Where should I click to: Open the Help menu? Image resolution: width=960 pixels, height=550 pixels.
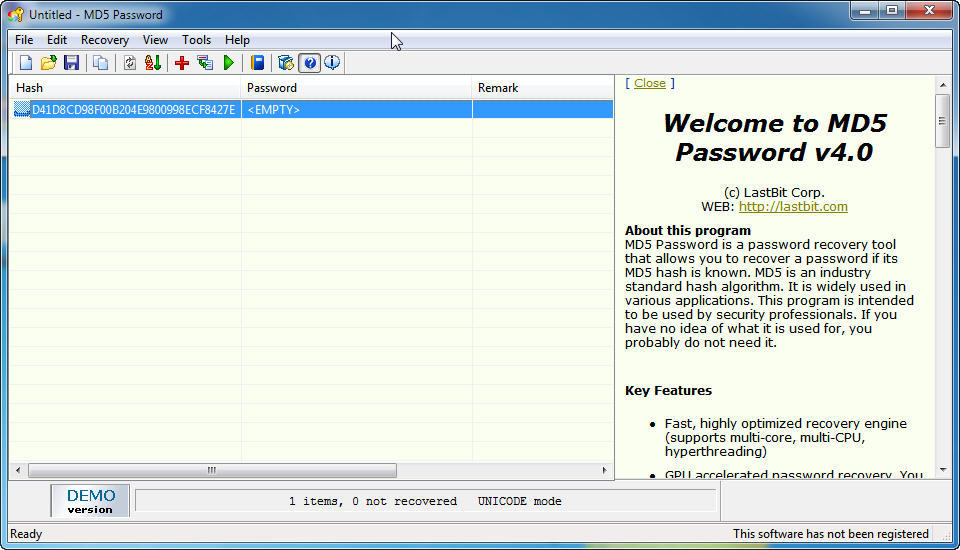pos(237,40)
